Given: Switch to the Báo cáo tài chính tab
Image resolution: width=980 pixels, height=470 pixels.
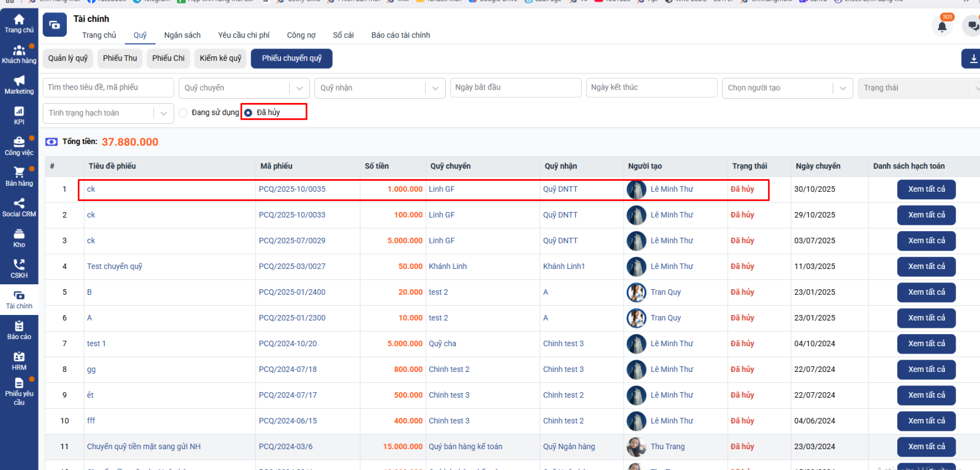Looking at the screenshot, I should point(400,36).
